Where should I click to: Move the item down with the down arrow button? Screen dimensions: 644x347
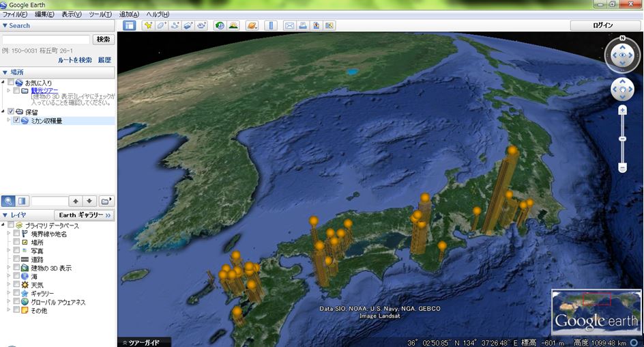[x=89, y=201]
